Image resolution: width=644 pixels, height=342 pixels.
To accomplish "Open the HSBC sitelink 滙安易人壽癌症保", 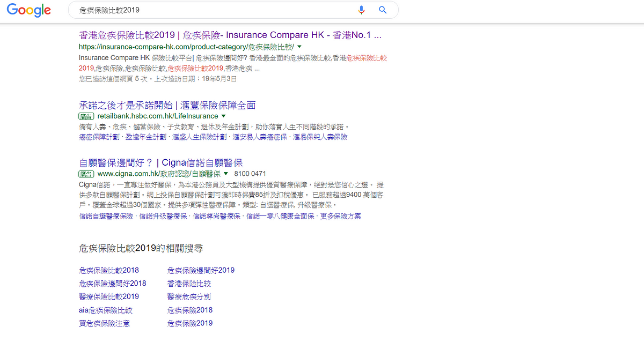I will 260,137.
